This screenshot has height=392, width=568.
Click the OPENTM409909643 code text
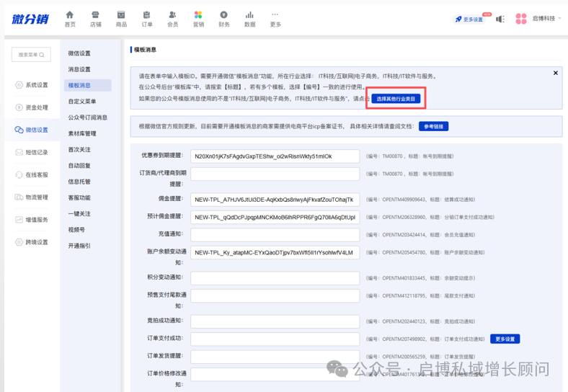click(404, 200)
